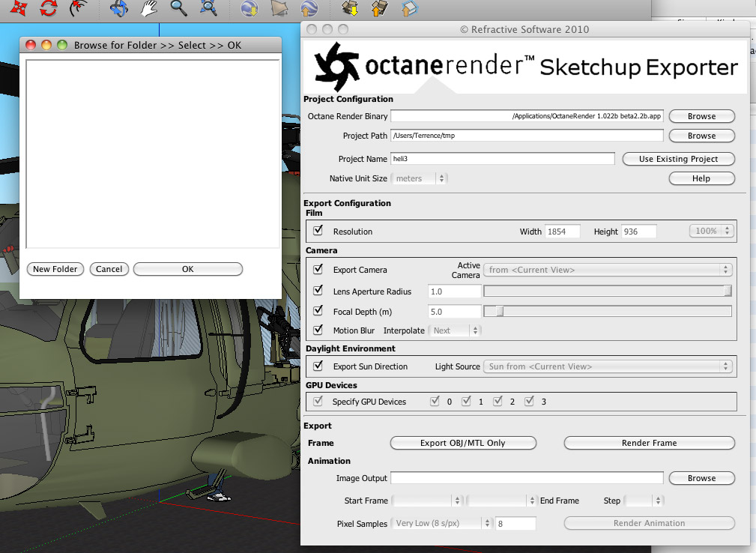The height and width of the screenshot is (553, 756).
Task: Toggle the Lens Aperture Radius checkbox
Action: pyautogui.click(x=318, y=290)
